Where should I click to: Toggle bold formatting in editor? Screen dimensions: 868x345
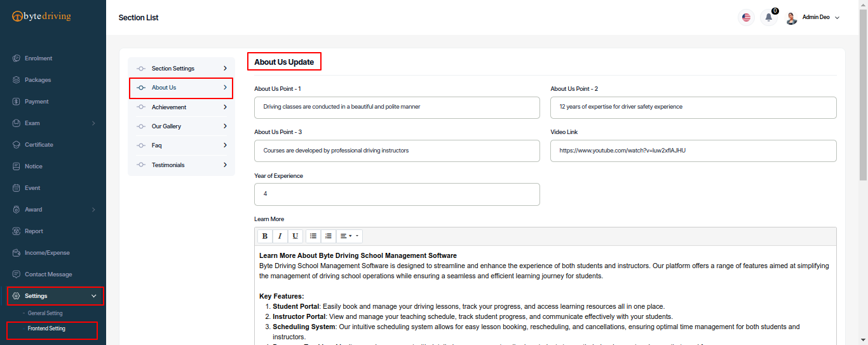click(x=265, y=236)
